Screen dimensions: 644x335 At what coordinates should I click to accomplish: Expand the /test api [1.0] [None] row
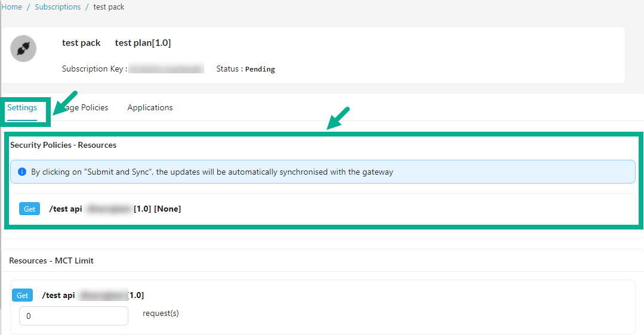pyautogui.click(x=322, y=209)
